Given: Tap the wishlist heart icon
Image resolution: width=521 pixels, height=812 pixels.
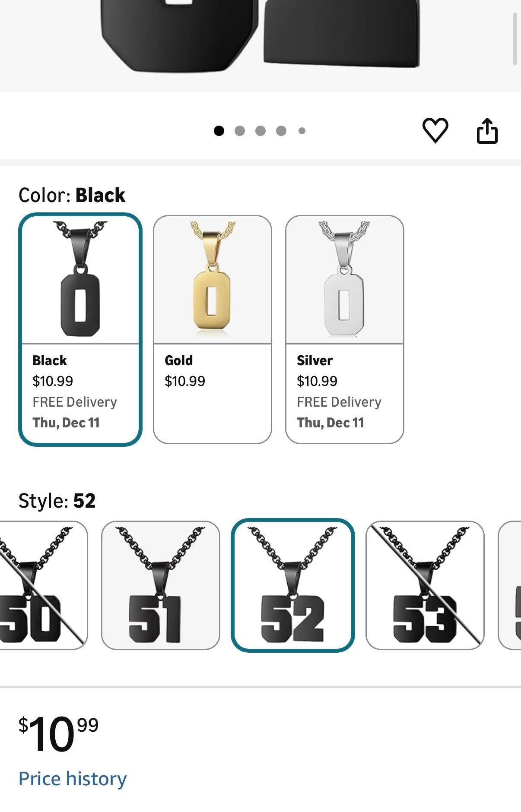Looking at the screenshot, I should coord(436,131).
